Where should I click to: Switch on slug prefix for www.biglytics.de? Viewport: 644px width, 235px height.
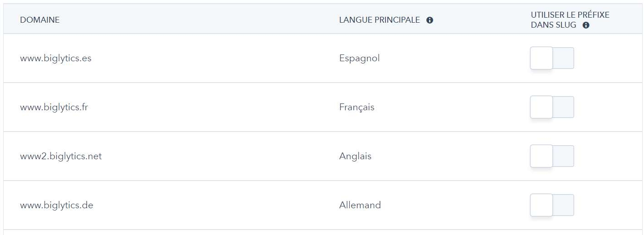point(552,205)
